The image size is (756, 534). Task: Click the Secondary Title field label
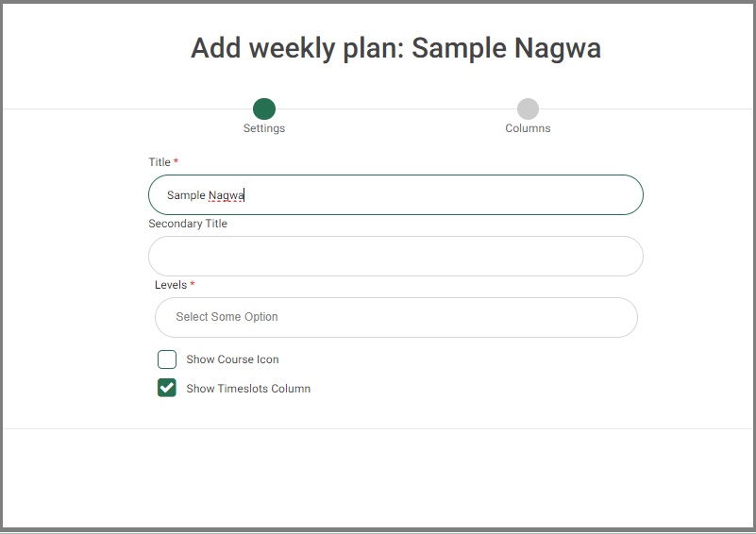188,224
